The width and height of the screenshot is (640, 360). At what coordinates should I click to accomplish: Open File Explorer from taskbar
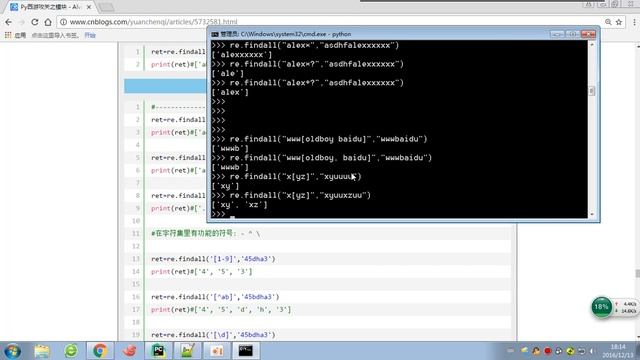(42, 351)
